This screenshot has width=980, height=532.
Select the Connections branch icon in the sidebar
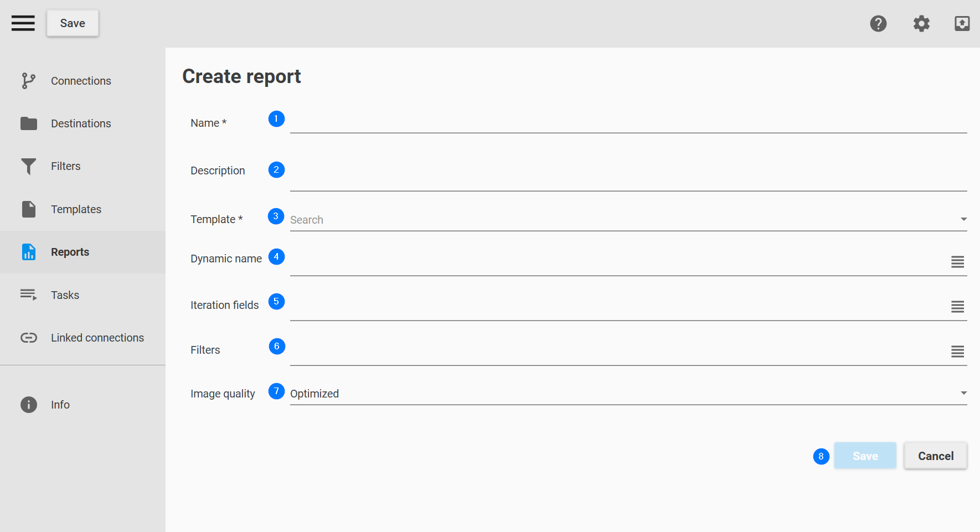pos(28,80)
